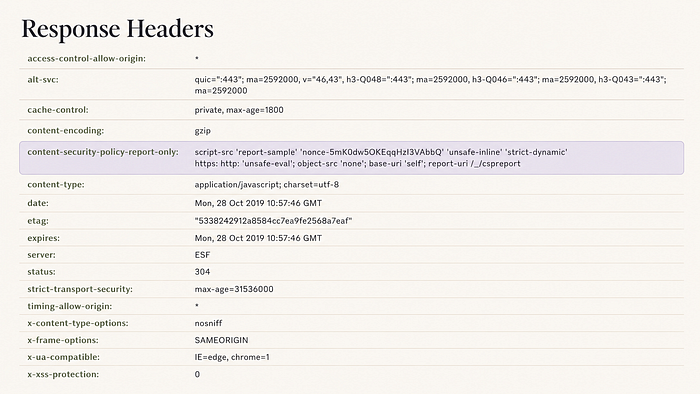Select the date row's GMT timestamp
This screenshot has height=394, width=700.
(x=258, y=203)
